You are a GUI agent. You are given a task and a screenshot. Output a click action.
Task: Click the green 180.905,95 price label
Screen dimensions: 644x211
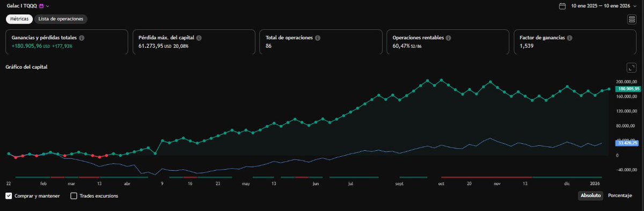click(628, 89)
